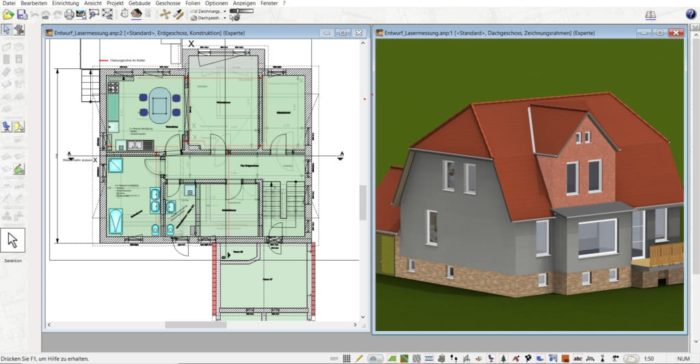Click the staircase in the floor plan
This screenshot has height=364, width=700.
[283, 200]
